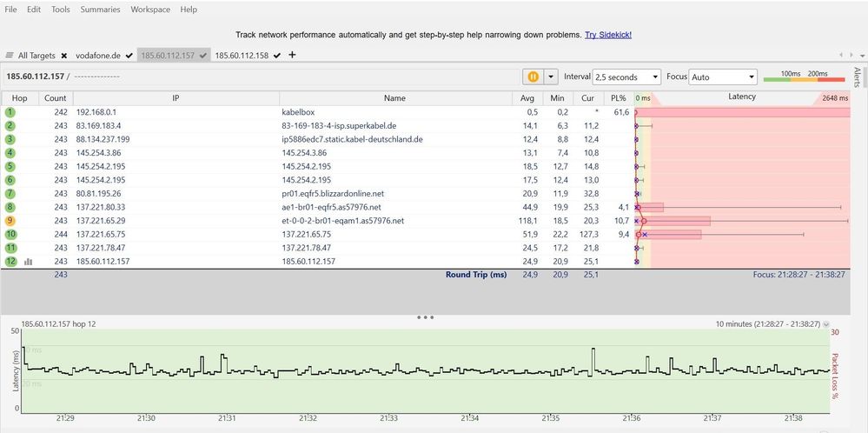Sort by the PL% column header

tap(618, 98)
